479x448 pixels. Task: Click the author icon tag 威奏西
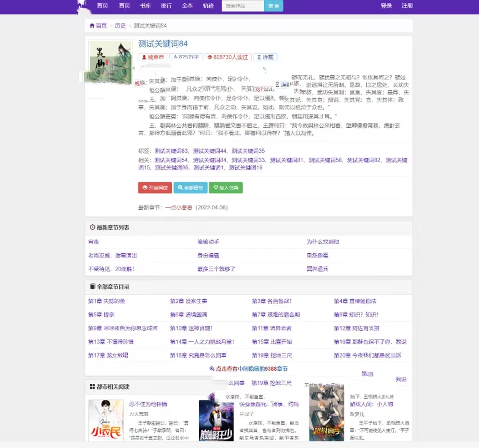(144, 57)
